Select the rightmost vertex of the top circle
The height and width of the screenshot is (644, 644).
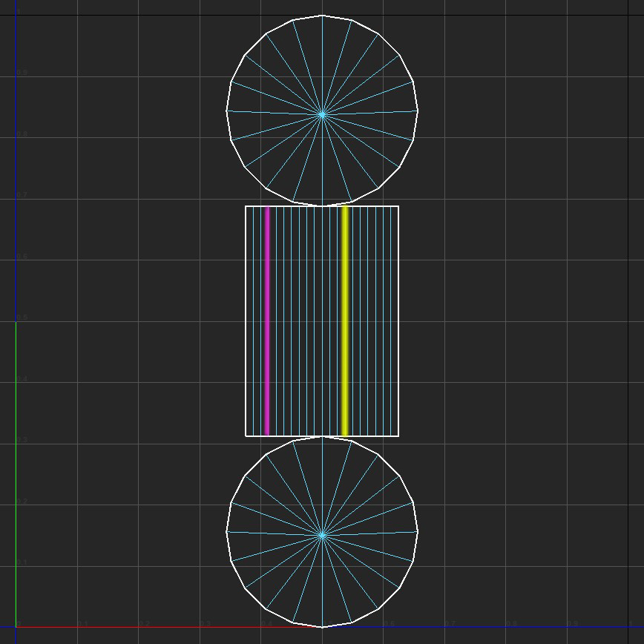[418, 111]
